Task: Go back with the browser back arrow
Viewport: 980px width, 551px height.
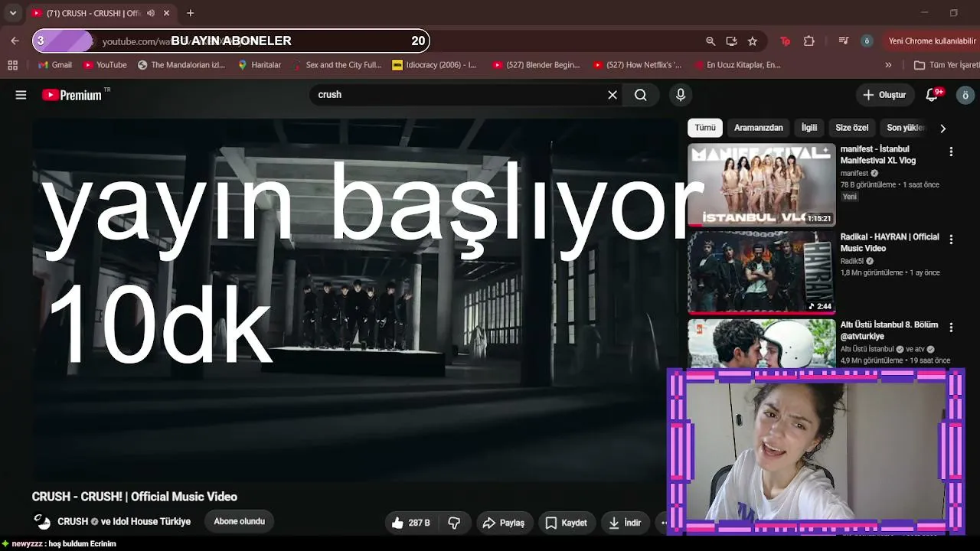Action: click(x=15, y=41)
